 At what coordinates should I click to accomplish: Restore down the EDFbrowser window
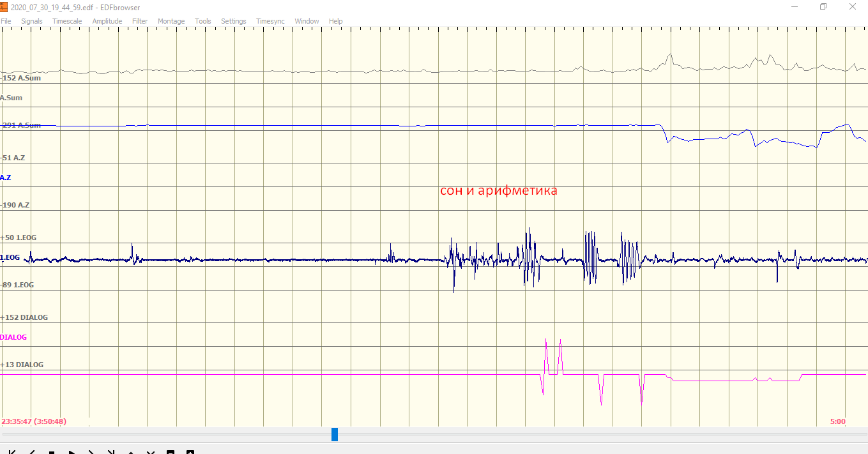coord(823,7)
